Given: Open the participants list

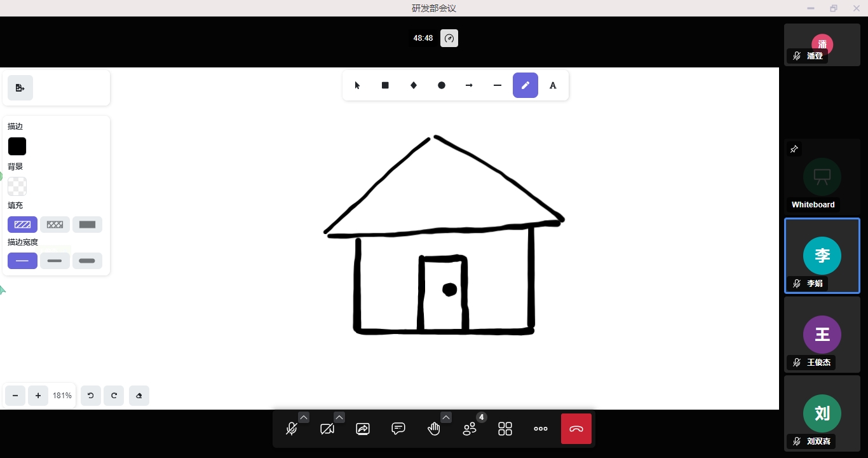Looking at the screenshot, I should click(470, 429).
